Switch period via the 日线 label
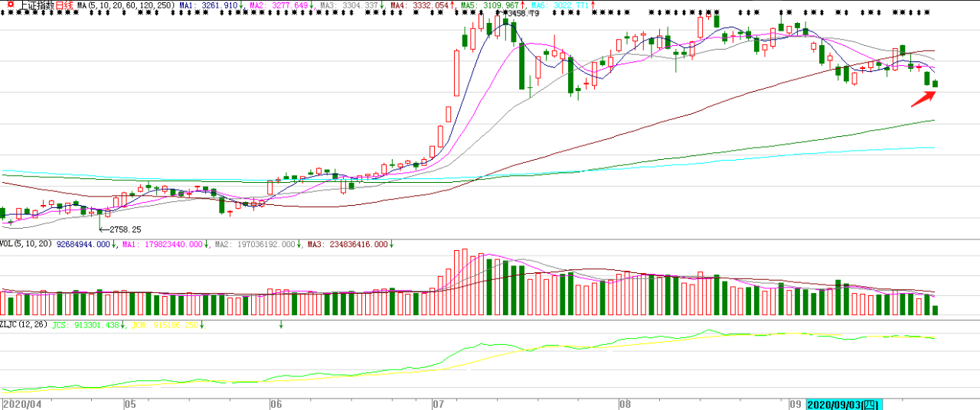Screen dimensions: 980x410 64,5
